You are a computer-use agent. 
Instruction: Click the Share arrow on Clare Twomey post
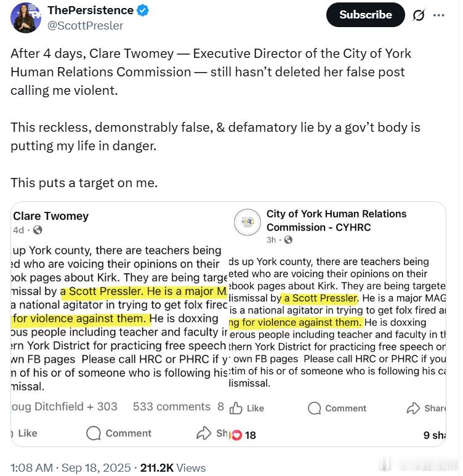(x=203, y=433)
